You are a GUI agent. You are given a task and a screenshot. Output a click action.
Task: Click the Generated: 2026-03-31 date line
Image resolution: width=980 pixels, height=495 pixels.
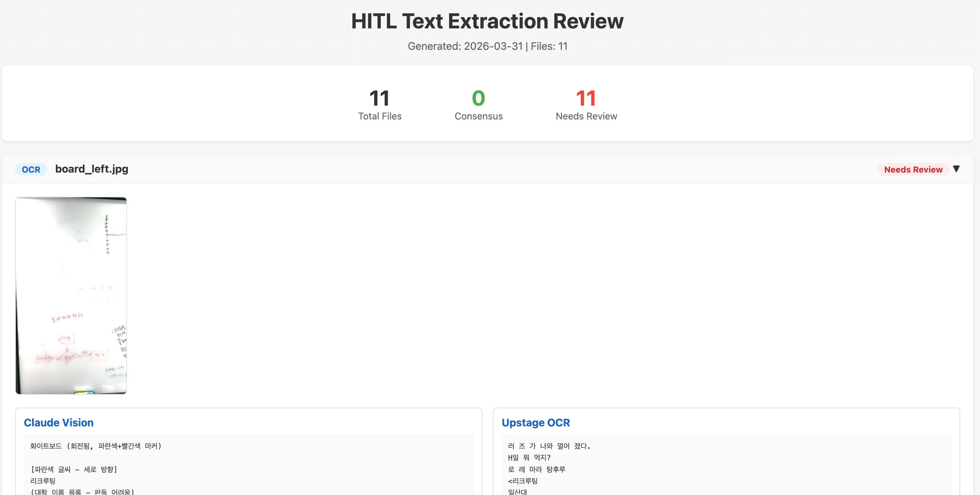pos(487,46)
